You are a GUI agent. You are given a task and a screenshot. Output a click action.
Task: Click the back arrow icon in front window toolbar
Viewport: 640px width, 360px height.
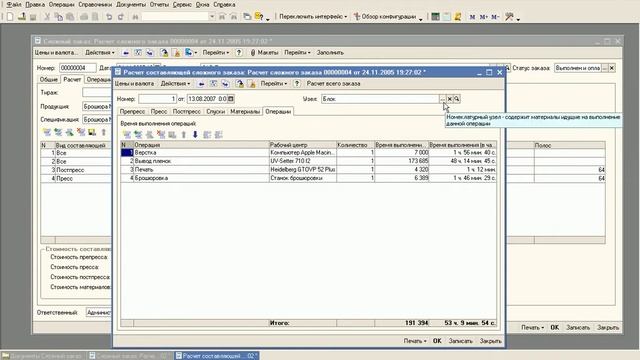201,84
